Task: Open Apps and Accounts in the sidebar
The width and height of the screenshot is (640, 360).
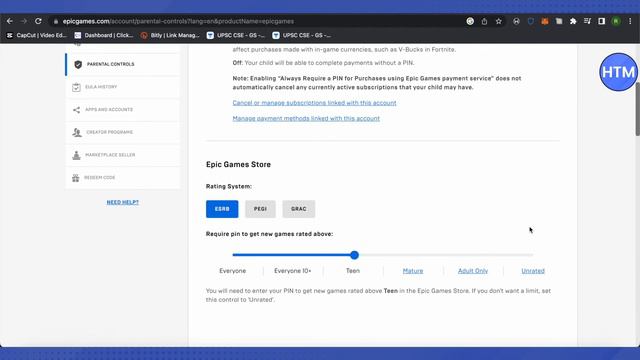Action: 122,110
